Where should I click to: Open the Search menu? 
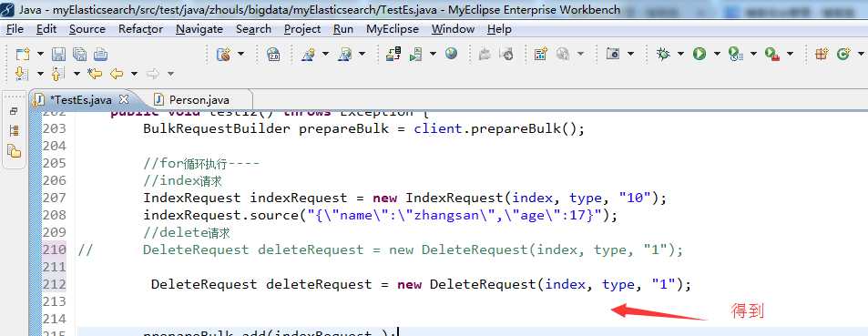click(x=253, y=29)
